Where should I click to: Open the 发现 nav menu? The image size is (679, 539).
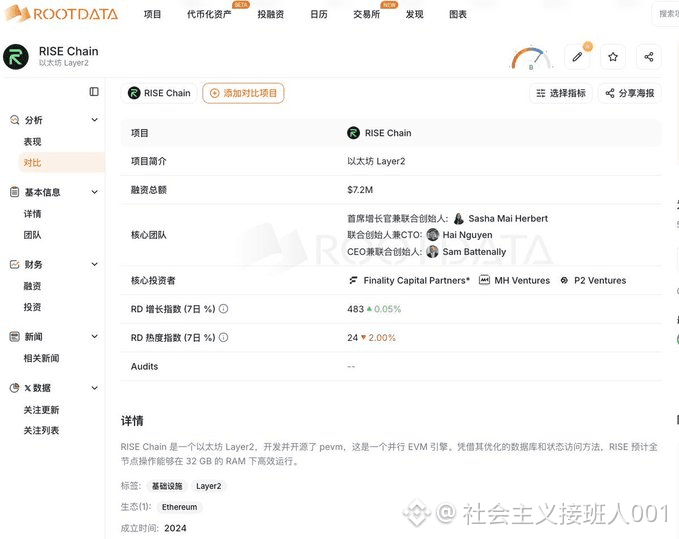[414, 14]
